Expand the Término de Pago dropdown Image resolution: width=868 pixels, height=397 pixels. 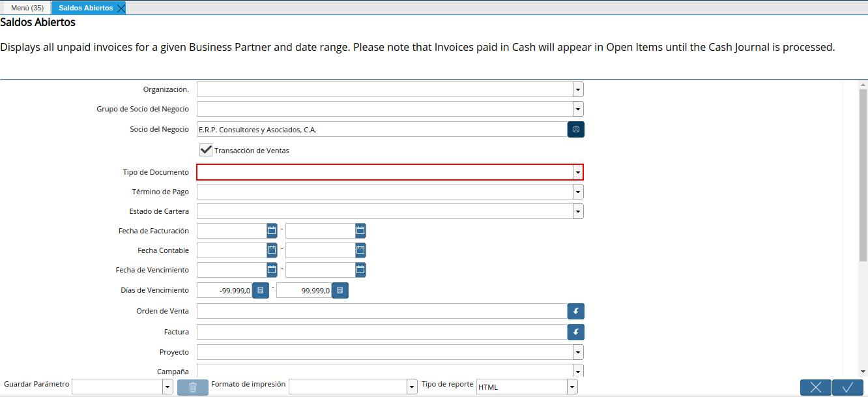pos(578,192)
